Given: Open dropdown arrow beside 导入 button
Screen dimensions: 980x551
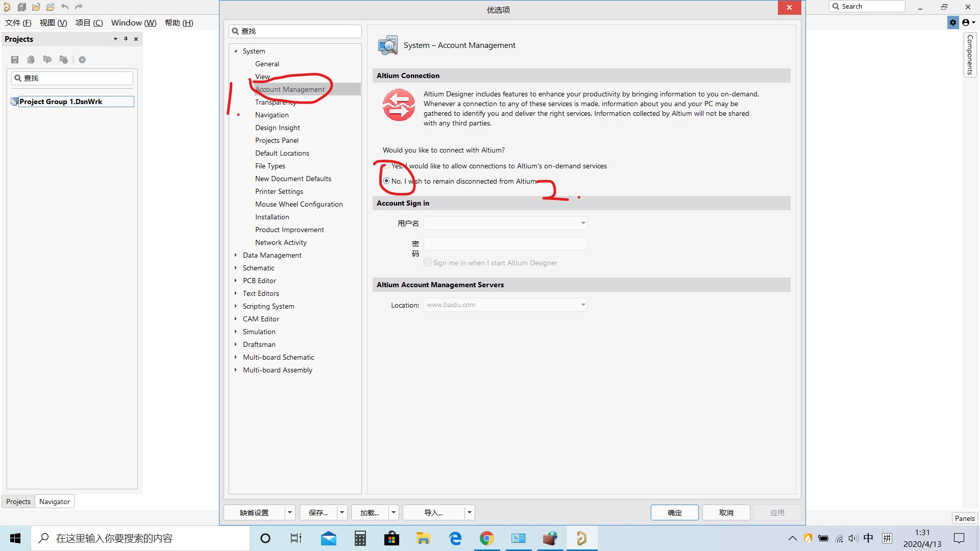Looking at the screenshot, I should click(469, 512).
